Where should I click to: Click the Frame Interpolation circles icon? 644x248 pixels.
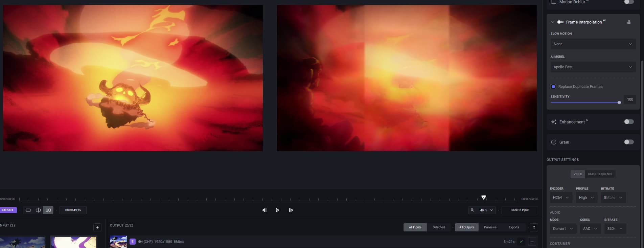[x=560, y=22]
